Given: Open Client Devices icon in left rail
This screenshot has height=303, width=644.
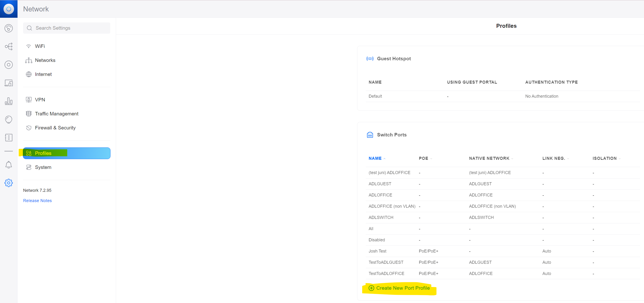Looking at the screenshot, I should click(8, 83).
